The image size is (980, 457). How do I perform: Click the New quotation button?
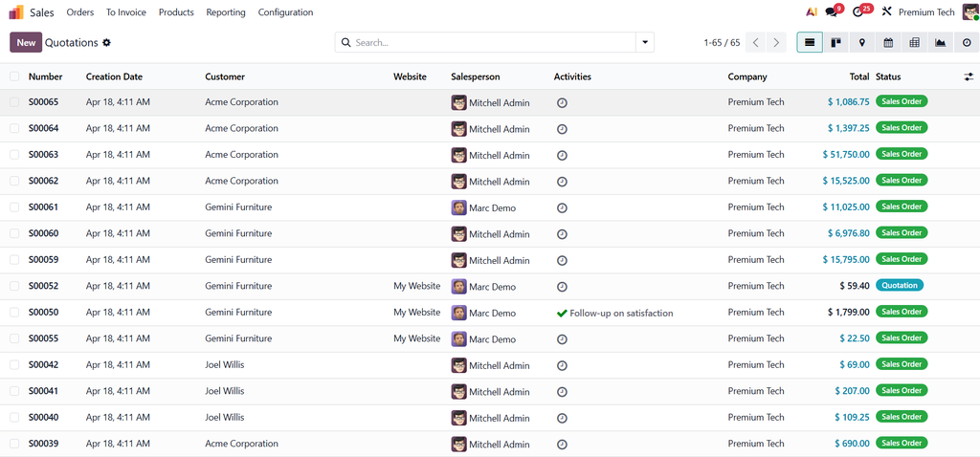click(26, 43)
